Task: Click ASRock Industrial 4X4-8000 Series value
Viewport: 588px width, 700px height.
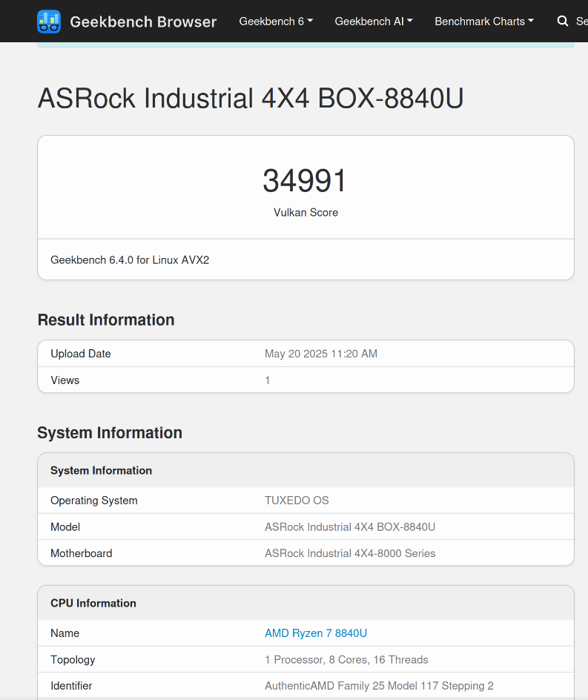Action: 350,553
